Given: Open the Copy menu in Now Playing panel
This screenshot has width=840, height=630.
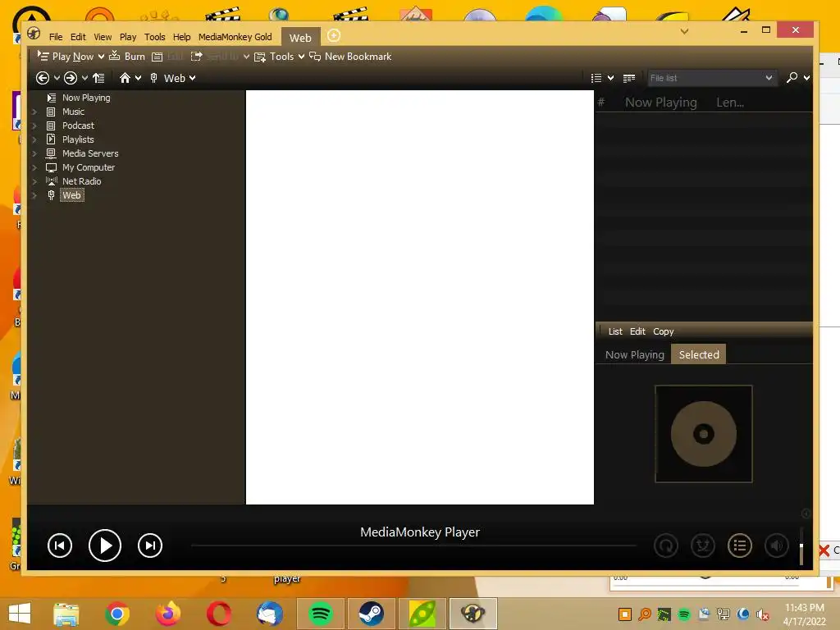Looking at the screenshot, I should point(663,331).
